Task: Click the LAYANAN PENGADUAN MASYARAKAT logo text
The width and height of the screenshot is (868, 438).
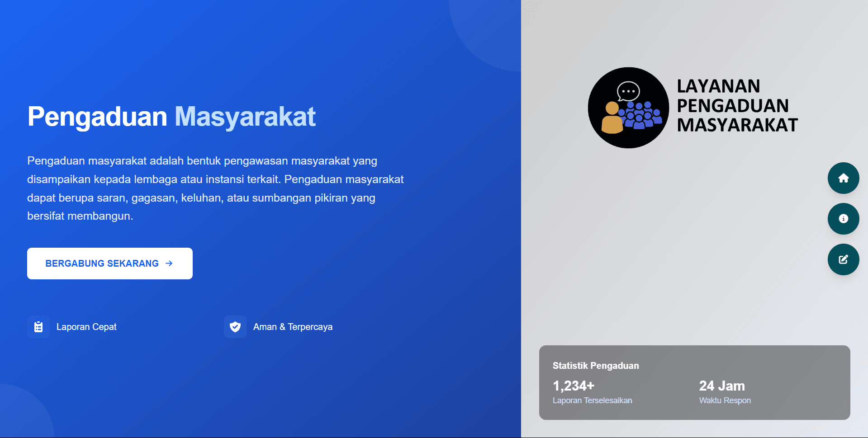Action: [x=737, y=106]
